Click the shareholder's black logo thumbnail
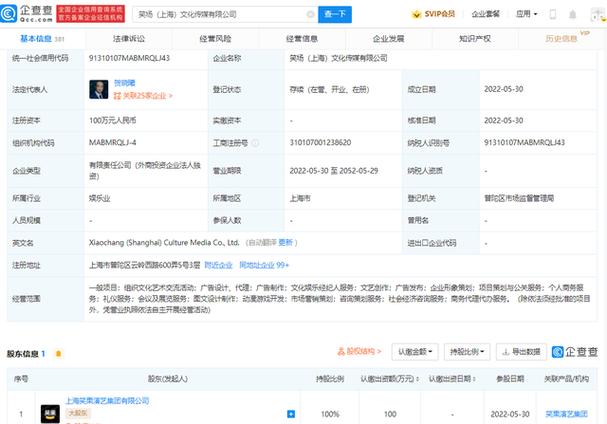607x424 pixels. (x=50, y=414)
